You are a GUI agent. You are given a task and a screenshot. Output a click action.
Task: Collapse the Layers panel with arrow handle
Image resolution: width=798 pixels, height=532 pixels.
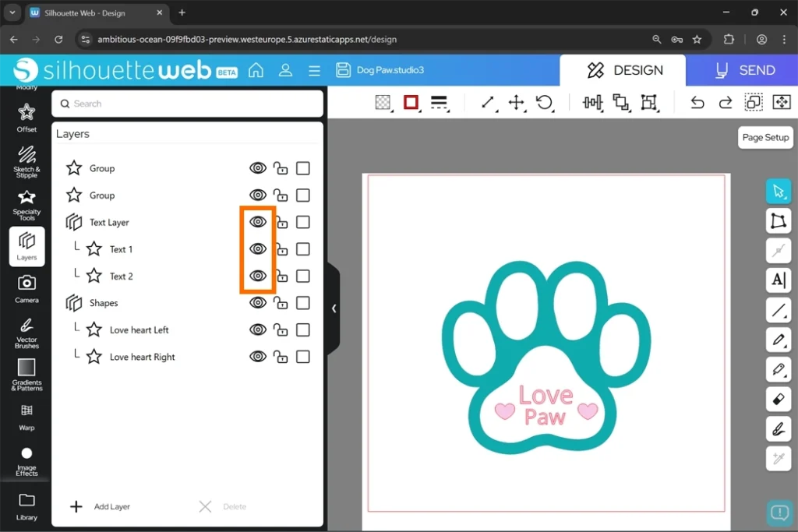pos(334,308)
